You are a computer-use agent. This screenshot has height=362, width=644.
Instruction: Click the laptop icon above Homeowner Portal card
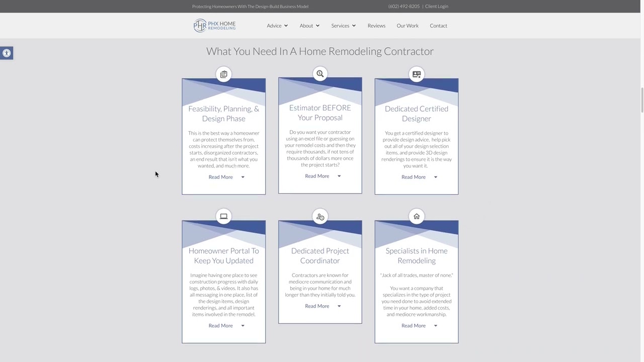point(224,217)
